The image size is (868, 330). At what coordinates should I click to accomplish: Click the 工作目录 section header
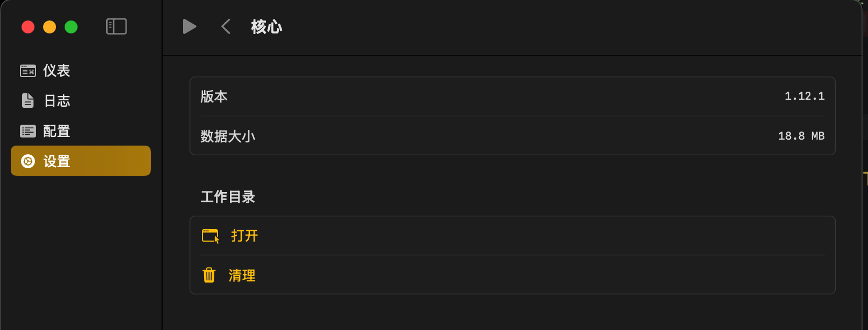click(228, 197)
